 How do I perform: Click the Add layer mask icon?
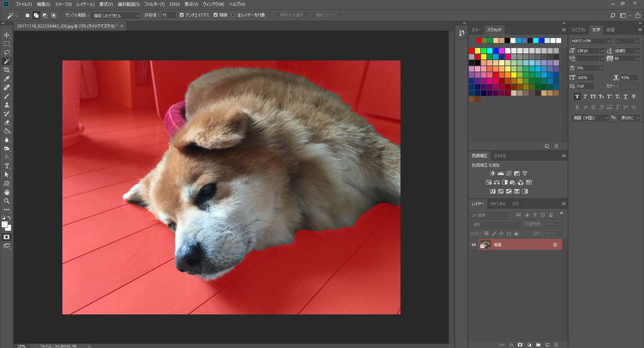[520, 344]
